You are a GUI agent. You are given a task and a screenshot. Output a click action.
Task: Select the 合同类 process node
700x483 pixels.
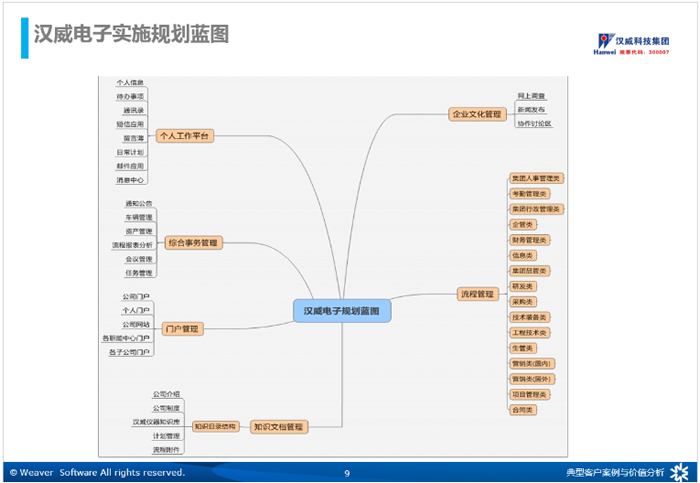(523, 410)
